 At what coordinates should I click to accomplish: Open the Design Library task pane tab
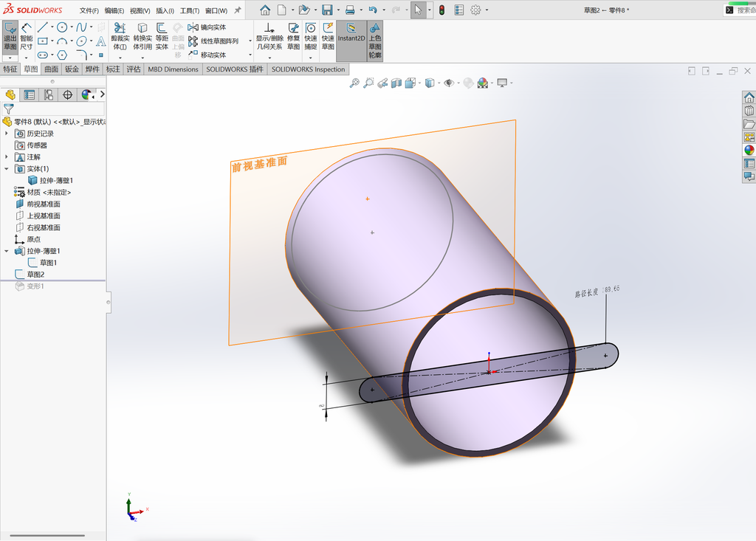pos(749,111)
